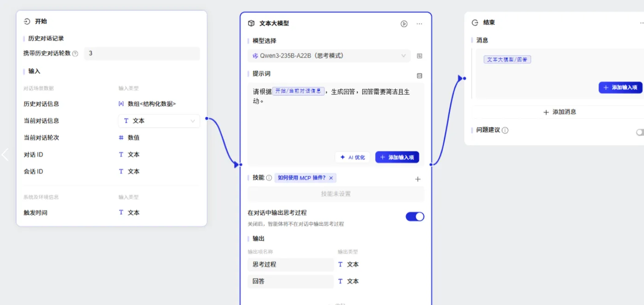This screenshot has height=305, width=644.
Task: Click the text type icon of 触发时间
Action: pyautogui.click(x=121, y=212)
